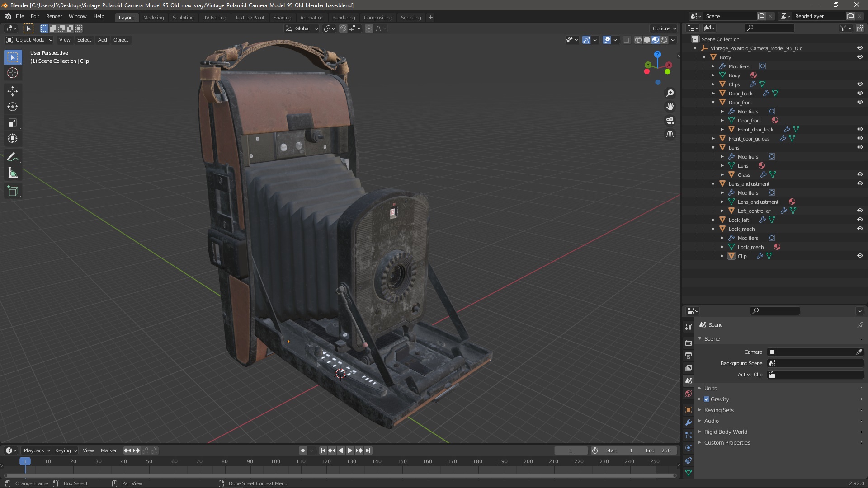Switch to wireframe viewport shading
This screenshot has height=488, width=868.
(638, 40)
